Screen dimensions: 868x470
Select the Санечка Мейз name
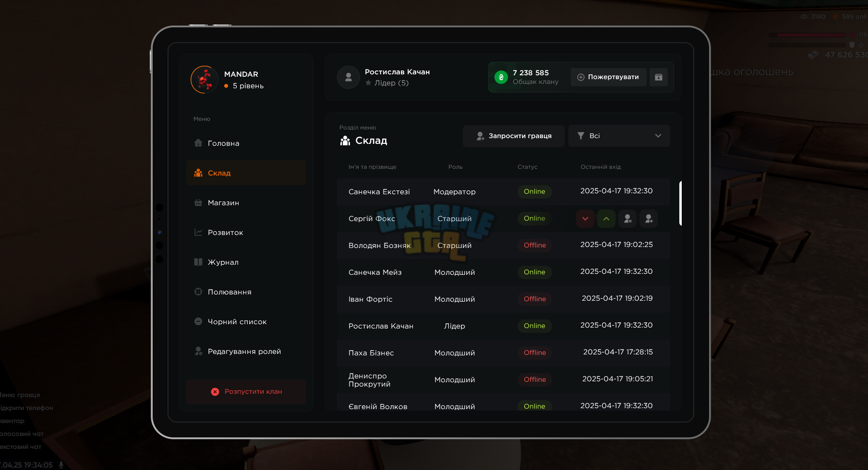coord(375,272)
